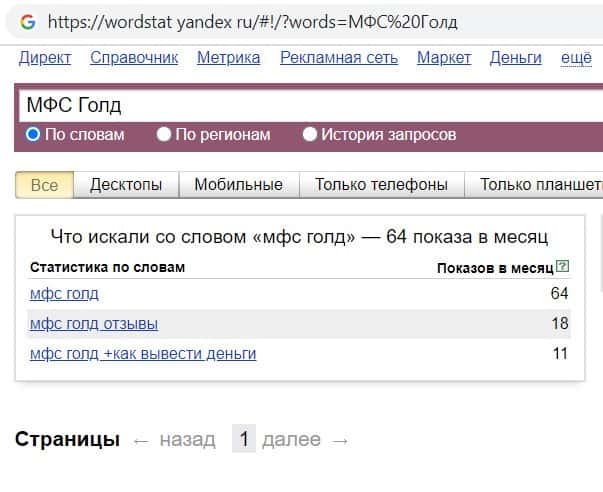Image resolution: width=603 pixels, height=492 pixels.
Task: Expand the 'ещё' services menu
Action: click(576, 58)
